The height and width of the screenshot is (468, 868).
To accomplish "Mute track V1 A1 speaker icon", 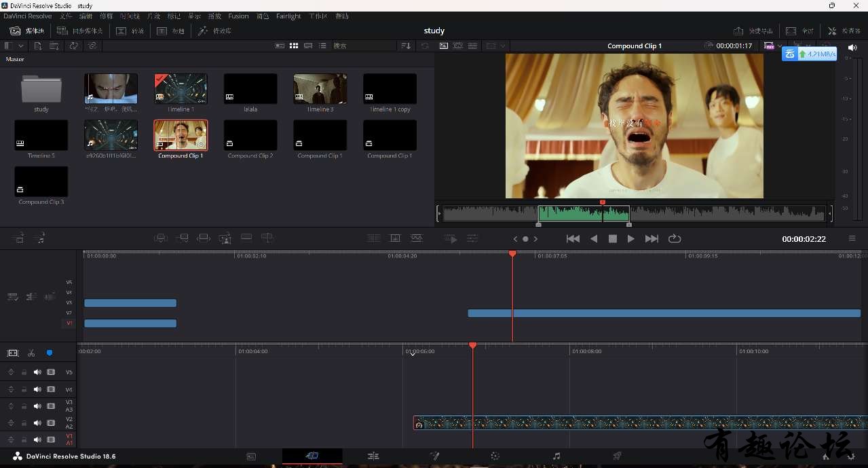I will coord(37,439).
